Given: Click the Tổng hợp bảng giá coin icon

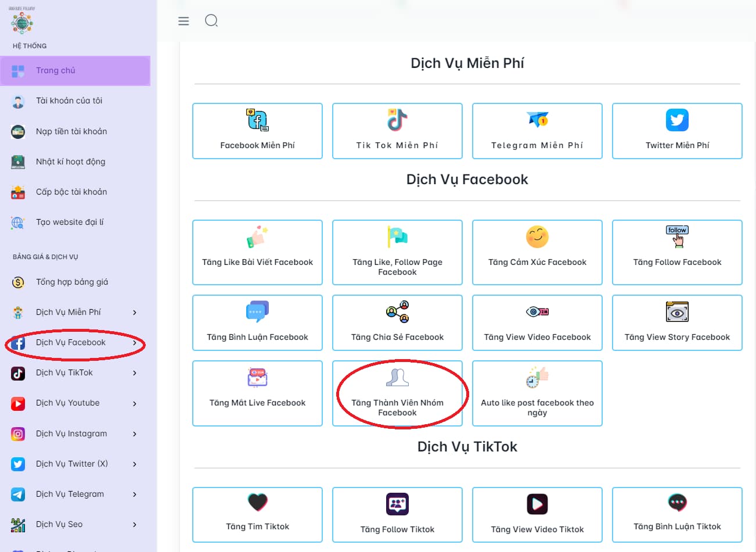Looking at the screenshot, I should [x=18, y=282].
